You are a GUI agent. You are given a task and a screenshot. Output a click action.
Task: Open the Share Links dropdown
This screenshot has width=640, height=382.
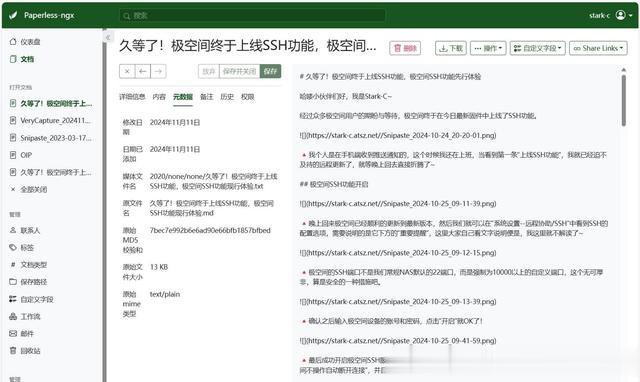coord(598,48)
